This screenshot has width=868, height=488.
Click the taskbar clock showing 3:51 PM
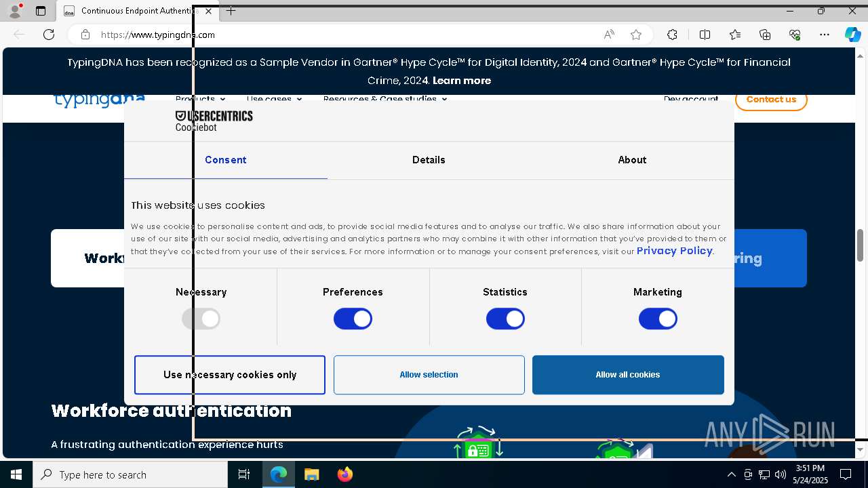coord(810,474)
